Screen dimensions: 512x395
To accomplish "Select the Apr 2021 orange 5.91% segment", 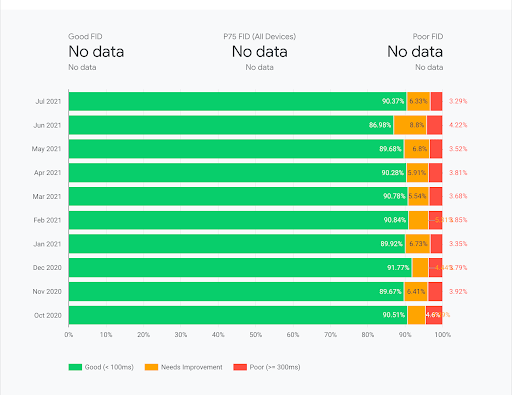I will pyautogui.click(x=417, y=173).
